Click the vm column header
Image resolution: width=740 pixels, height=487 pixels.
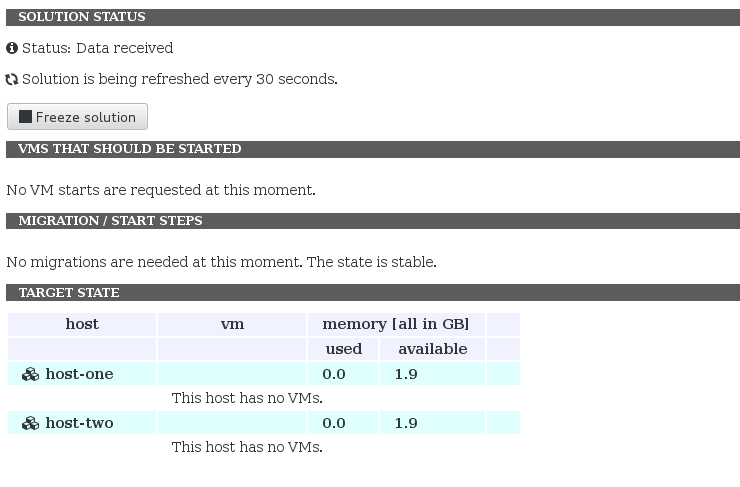pos(232,324)
